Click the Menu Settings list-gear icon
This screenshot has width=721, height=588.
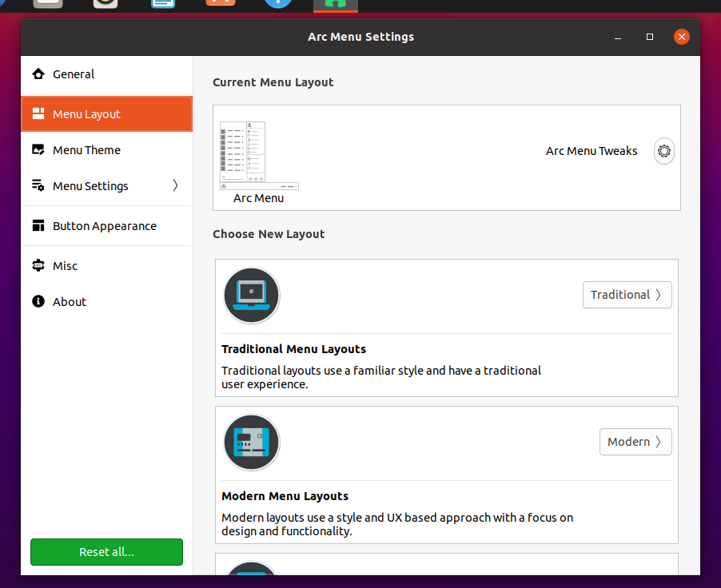pyautogui.click(x=38, y=185)
